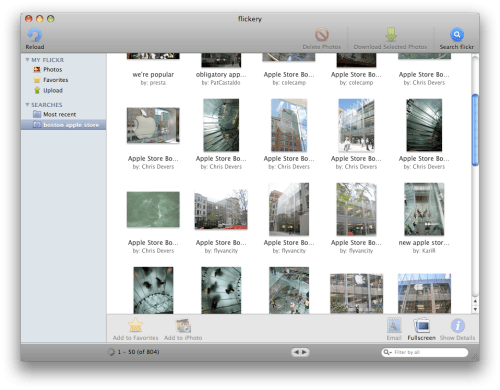500x390 pixels.
Task: Click the '1 – 50 (of 804)' status text
Action: click(x=138, y=352)
